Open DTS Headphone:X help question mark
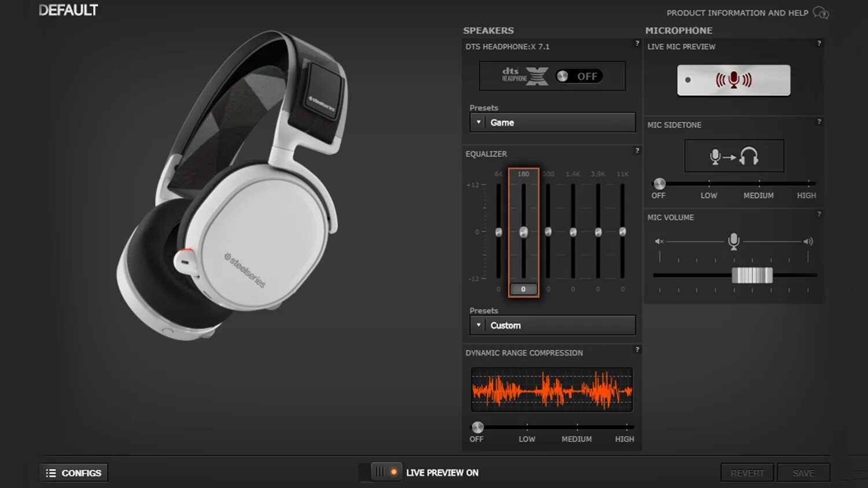 point(637,43)
